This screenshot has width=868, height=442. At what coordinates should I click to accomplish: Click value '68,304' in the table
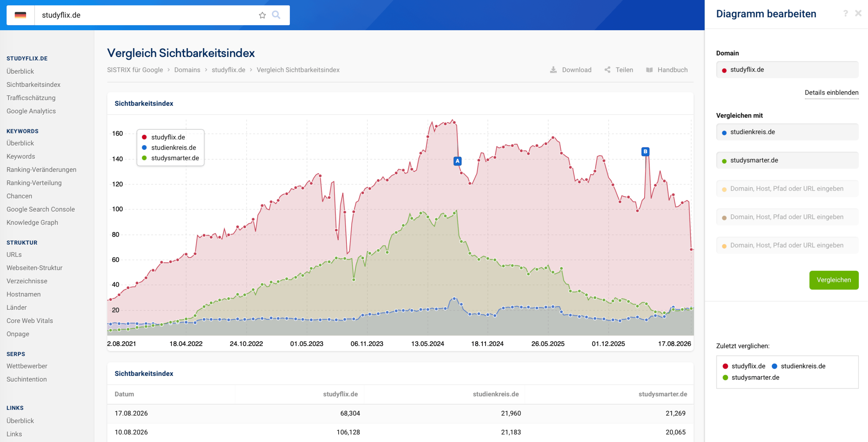click(x=350, y=413)
